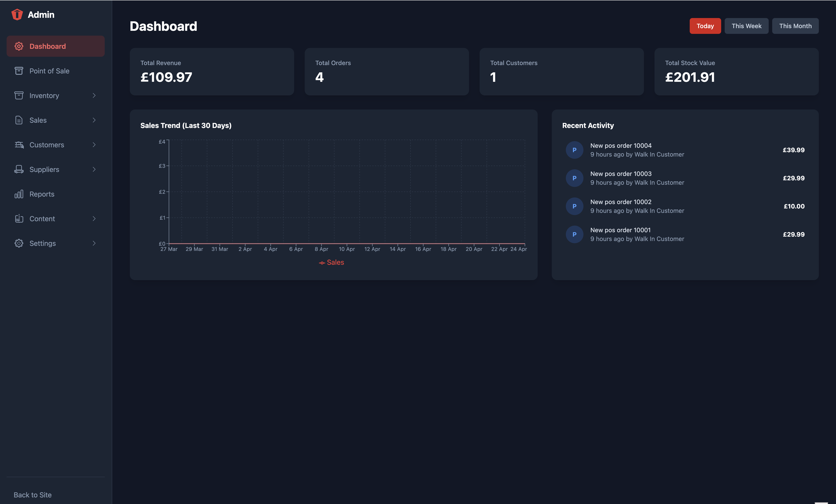Expand the Suppliers submenu chevron

pos(94,169)
